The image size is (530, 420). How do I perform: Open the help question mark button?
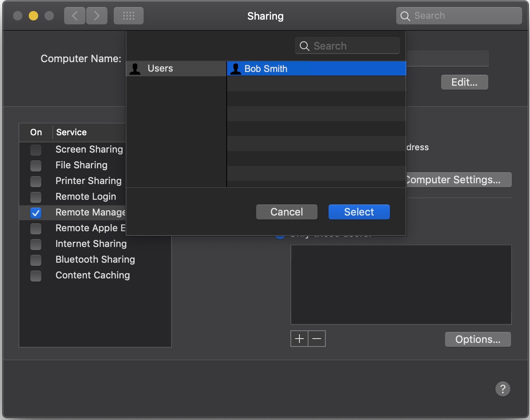[x=502, y=389]
